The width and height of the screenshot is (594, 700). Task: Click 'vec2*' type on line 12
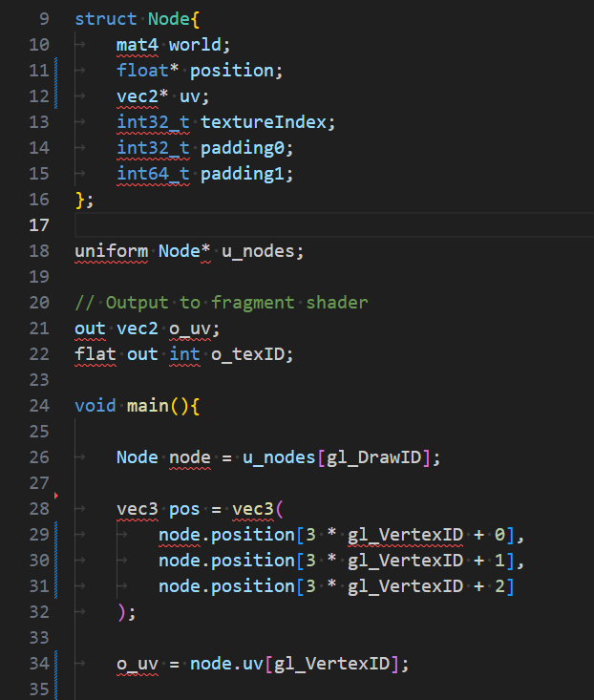[142, 96]
